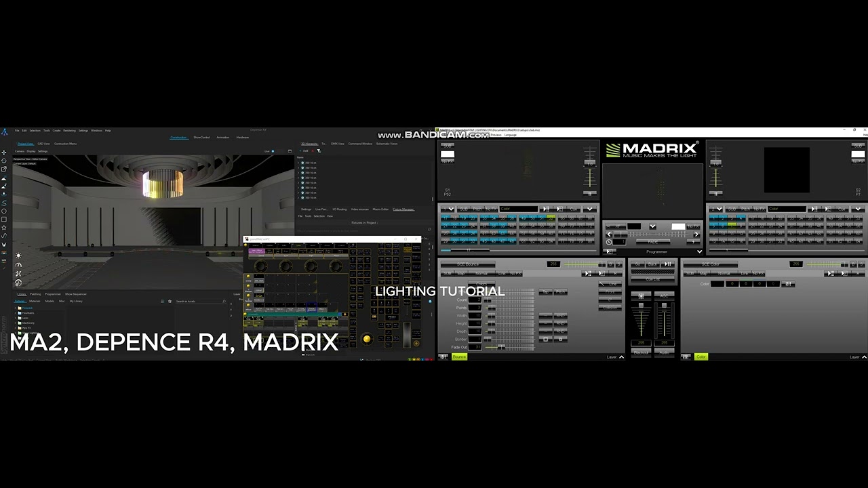The height and width of the screenshot is (488, 868).
Task: Click crossfader right arrow in MADRIX
Action: tap(696, 234)
